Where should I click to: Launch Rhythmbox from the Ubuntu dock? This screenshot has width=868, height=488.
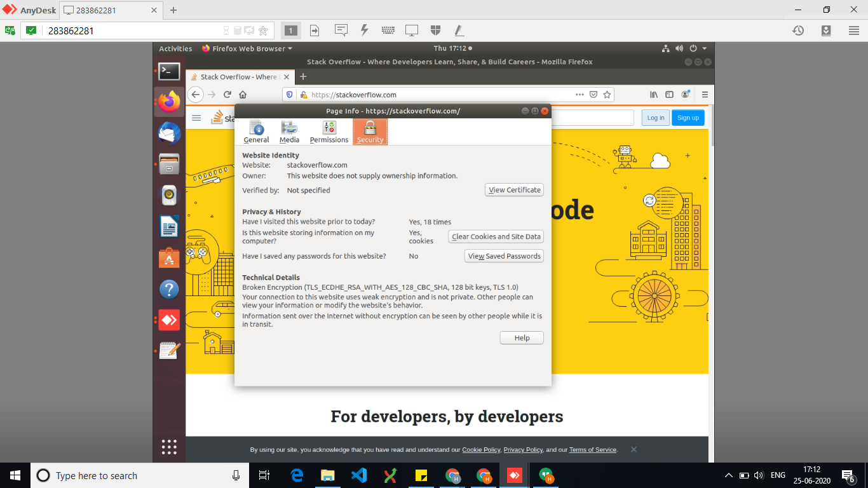[x=169, y=196]
